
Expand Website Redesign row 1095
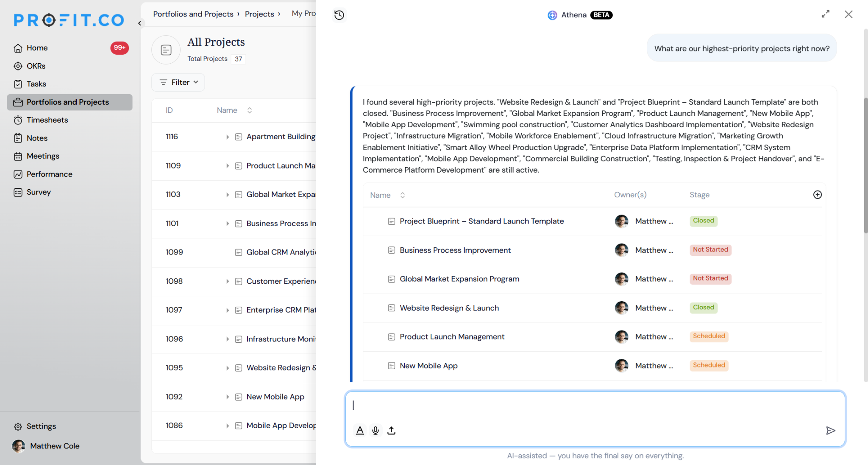[228, 368]
